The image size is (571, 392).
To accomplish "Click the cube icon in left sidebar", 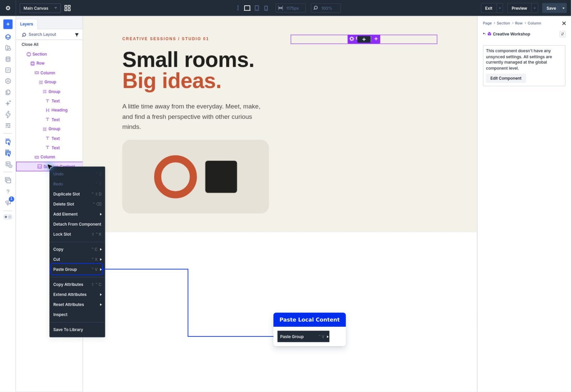I will point(8,81).
